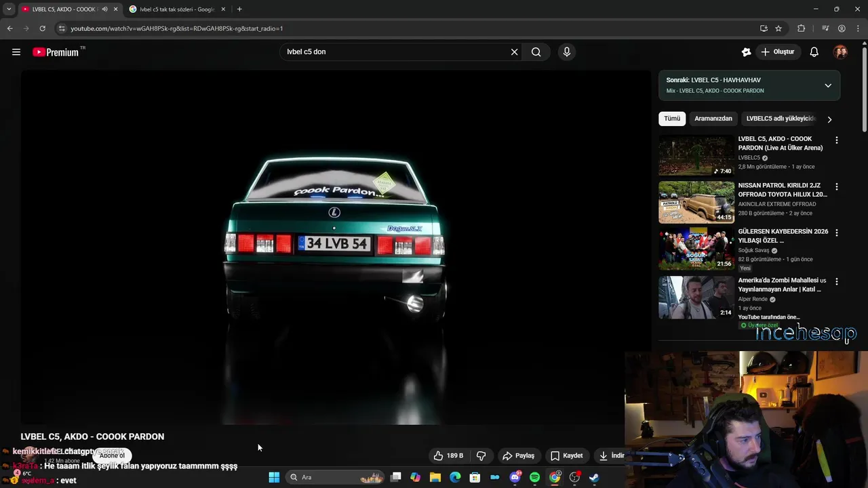
Task: Open options for Amerika'da Zombi Mahallesi video
Action: click(836, 281)
